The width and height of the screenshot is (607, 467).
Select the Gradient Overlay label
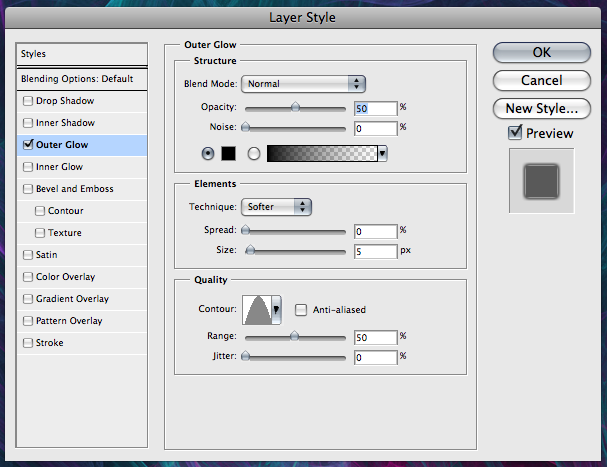[x=72, y=299]
